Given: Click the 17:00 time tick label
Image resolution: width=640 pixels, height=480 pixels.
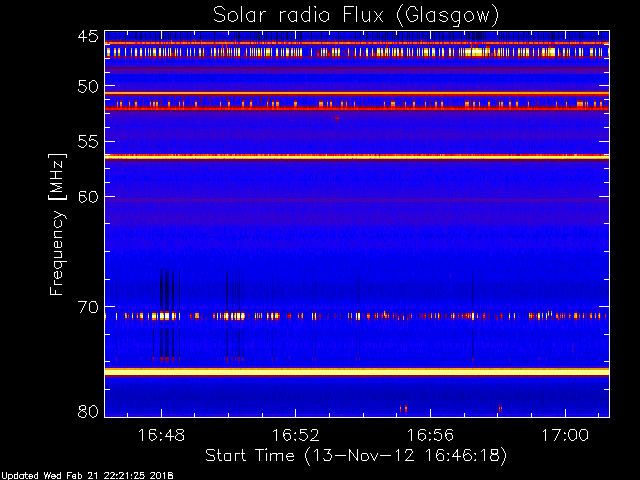Looking at the screenshot, I should [565, 435].
